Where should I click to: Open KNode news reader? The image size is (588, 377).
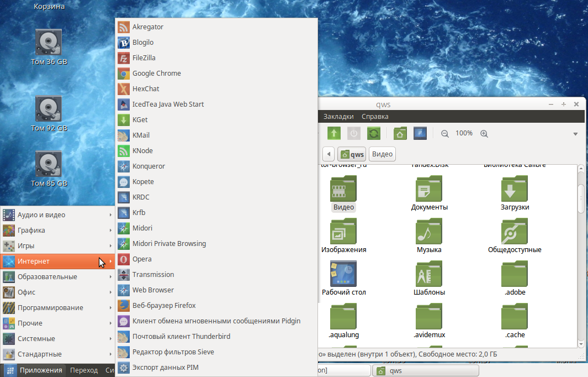(x=216, y=150)
